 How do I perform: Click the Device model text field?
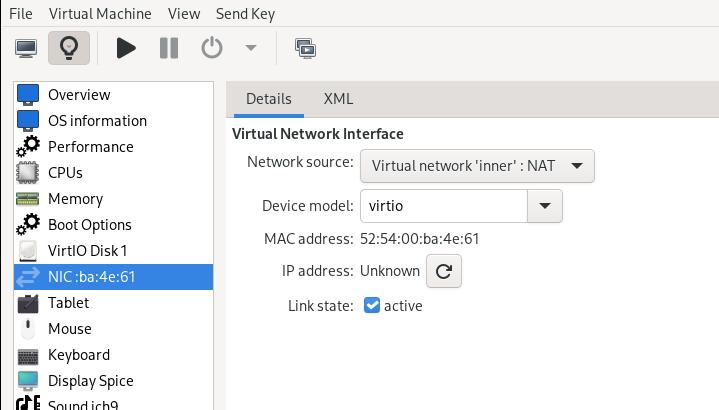pos(443,206)
